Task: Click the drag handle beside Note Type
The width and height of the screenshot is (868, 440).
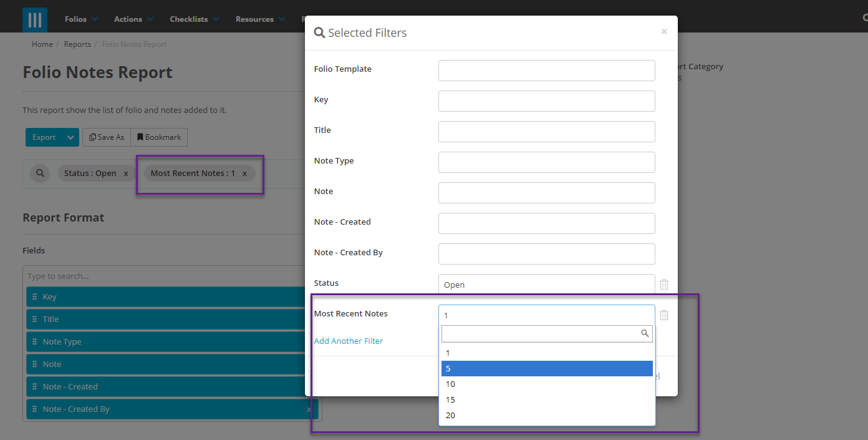Action: coord(34,341)
